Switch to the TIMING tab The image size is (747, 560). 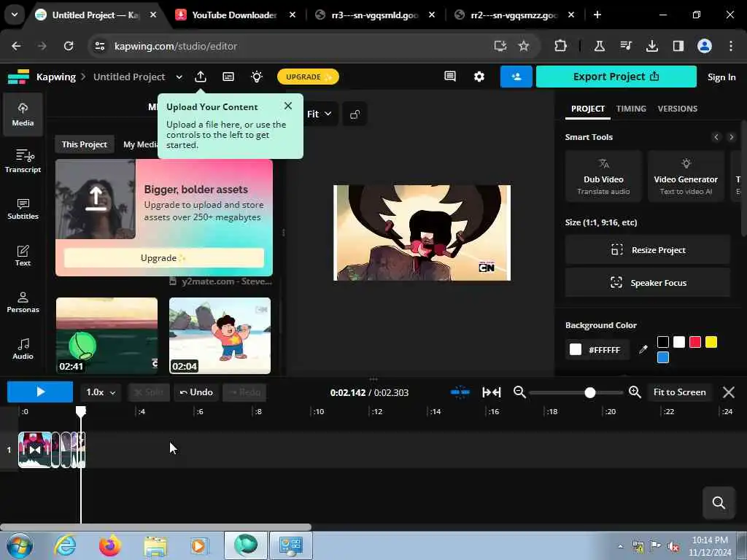(631, 109)
